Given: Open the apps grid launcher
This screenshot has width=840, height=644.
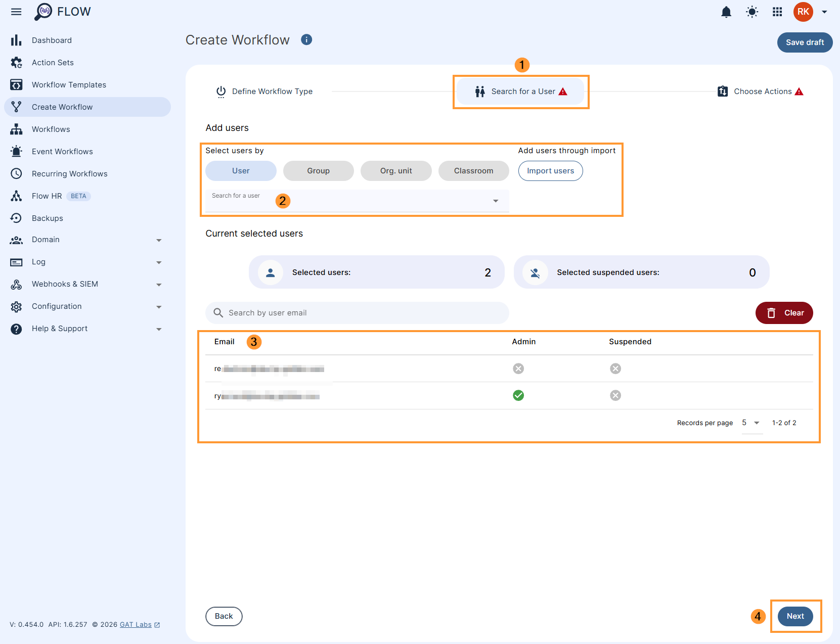Looking at the screenshot, I should click(777, 12).
